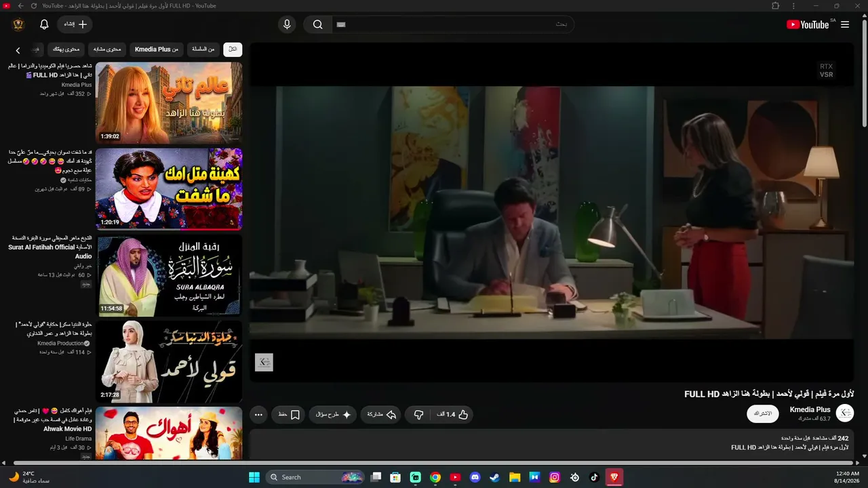
Task: Click the طرح سؤال ask button
Action: [333, 414]
